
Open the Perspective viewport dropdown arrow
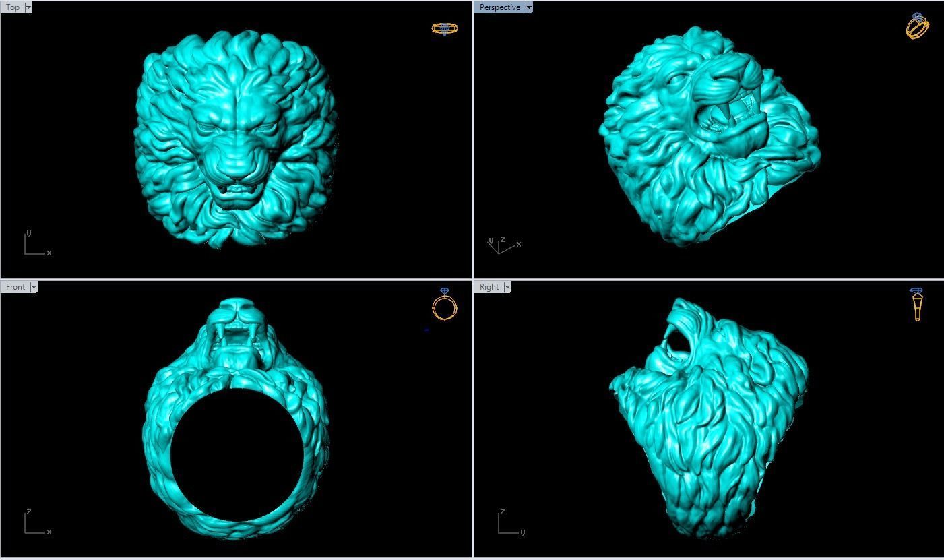(x=529, y=7)
